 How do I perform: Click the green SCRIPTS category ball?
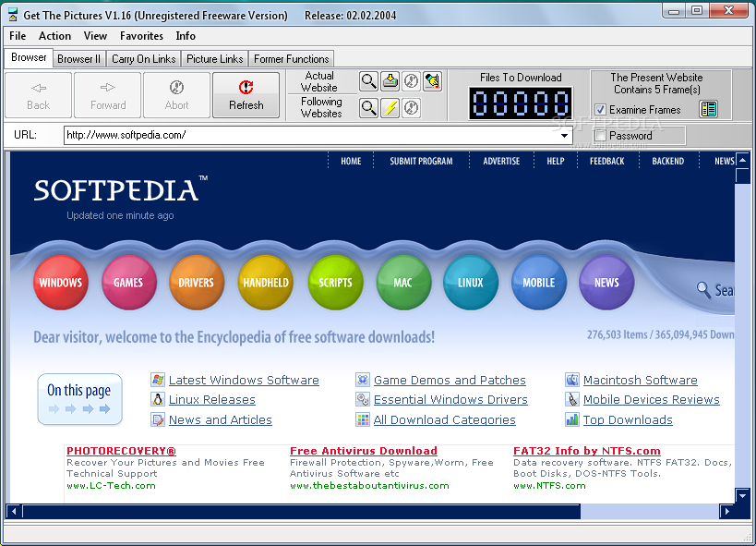335,283
